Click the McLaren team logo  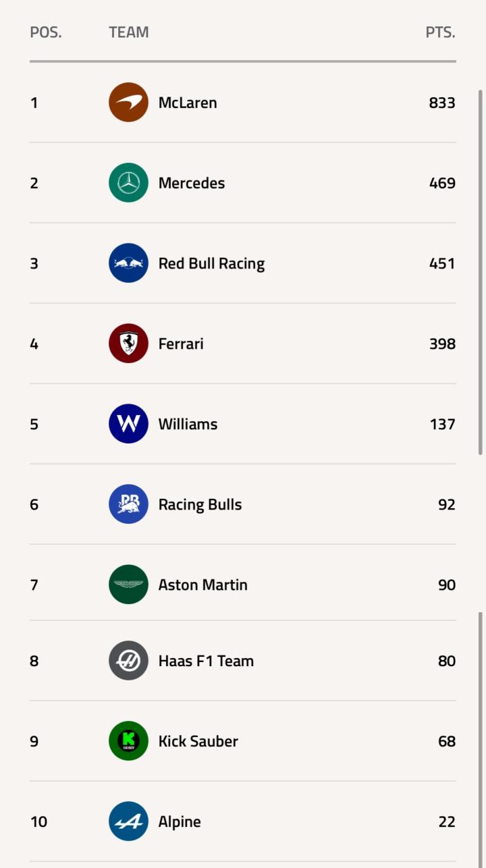coord(128,103)
